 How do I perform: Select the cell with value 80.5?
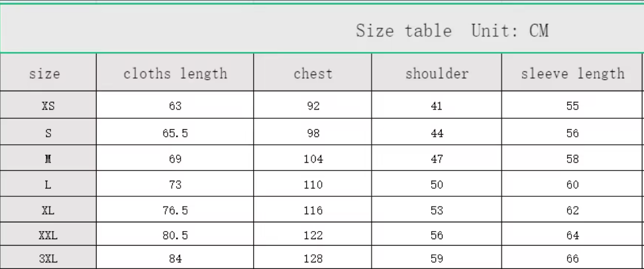tap(175, 235)
